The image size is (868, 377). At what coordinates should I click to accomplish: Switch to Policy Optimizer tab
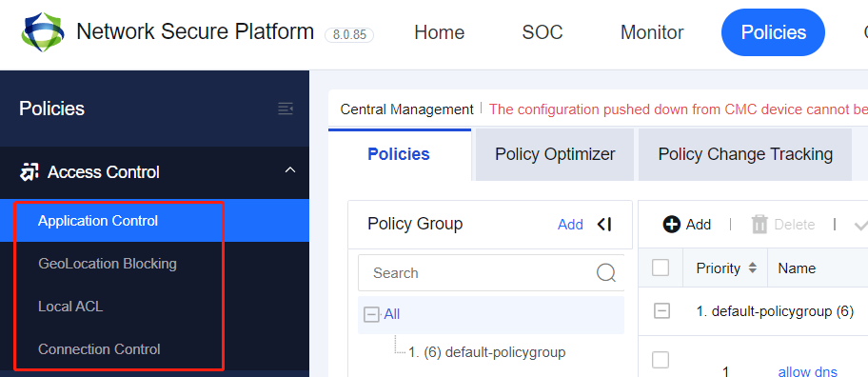click(x=555, y=154)
